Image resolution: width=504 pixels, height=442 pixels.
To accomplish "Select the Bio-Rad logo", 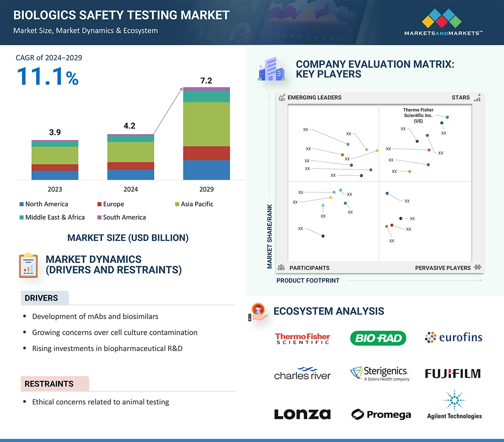I will point(378,338).
